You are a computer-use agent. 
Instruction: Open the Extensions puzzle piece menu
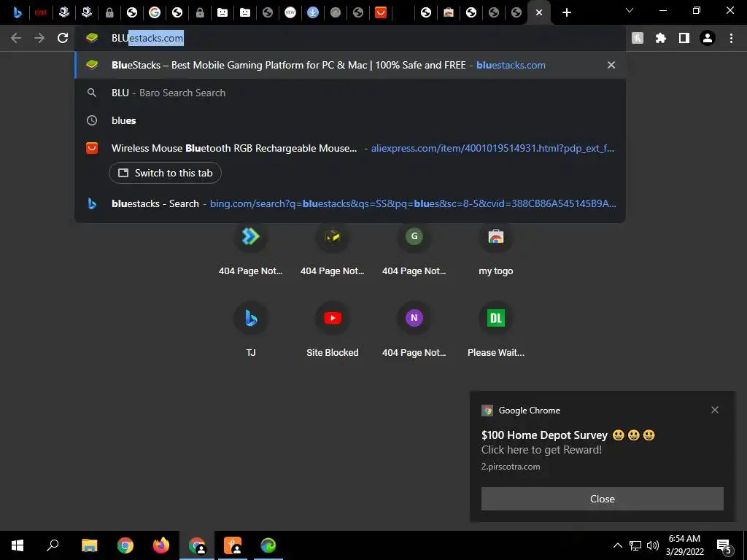[x=661, y=38]
